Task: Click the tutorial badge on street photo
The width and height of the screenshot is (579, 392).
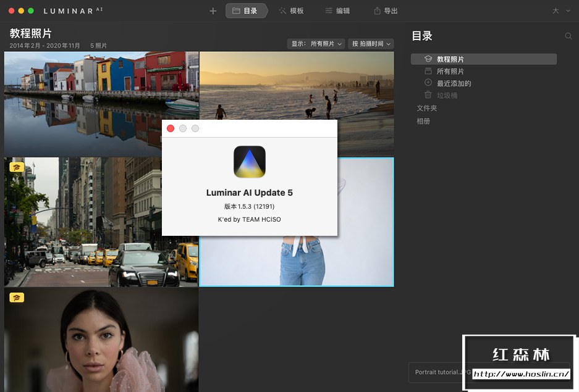Action: 17,167
